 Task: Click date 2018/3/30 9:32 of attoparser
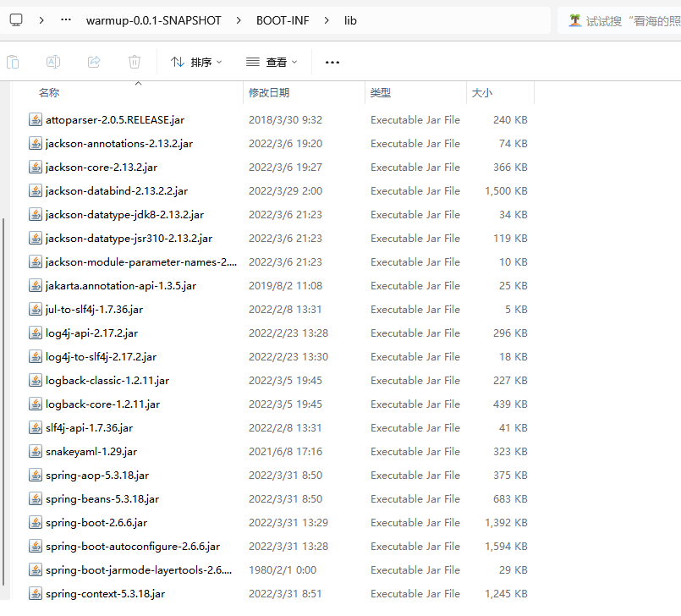(285, 120)
